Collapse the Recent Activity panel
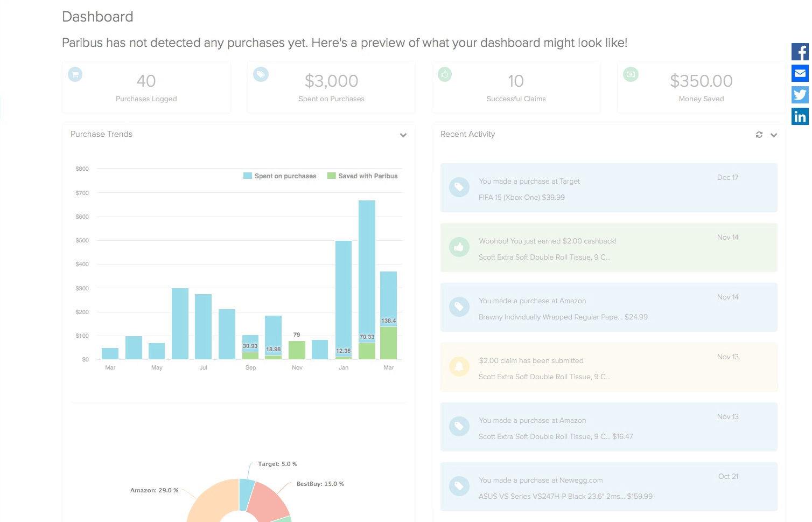Screen dimensions: 812x522 (x=774, y=135)
